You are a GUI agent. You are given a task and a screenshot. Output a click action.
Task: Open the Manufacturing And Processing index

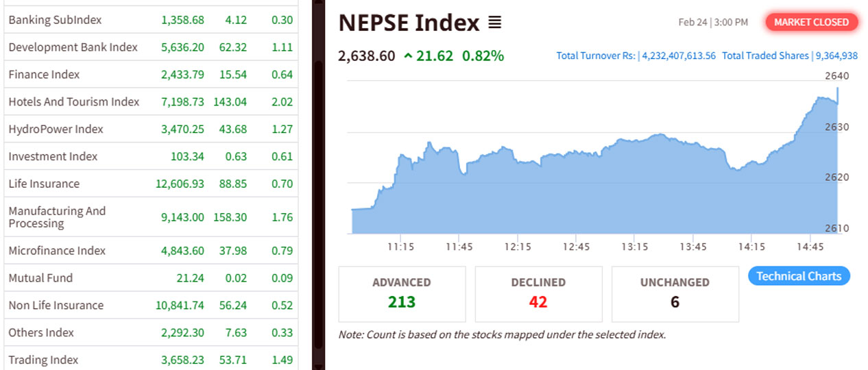point(57,217)
